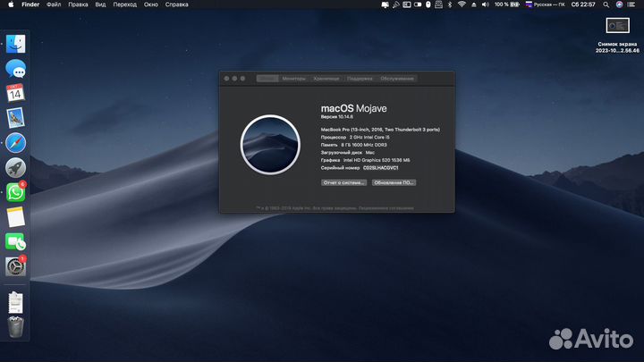This screenshot has width=644, height=362.
Task: Click the Apple logo menu
Action: (11, 4)
